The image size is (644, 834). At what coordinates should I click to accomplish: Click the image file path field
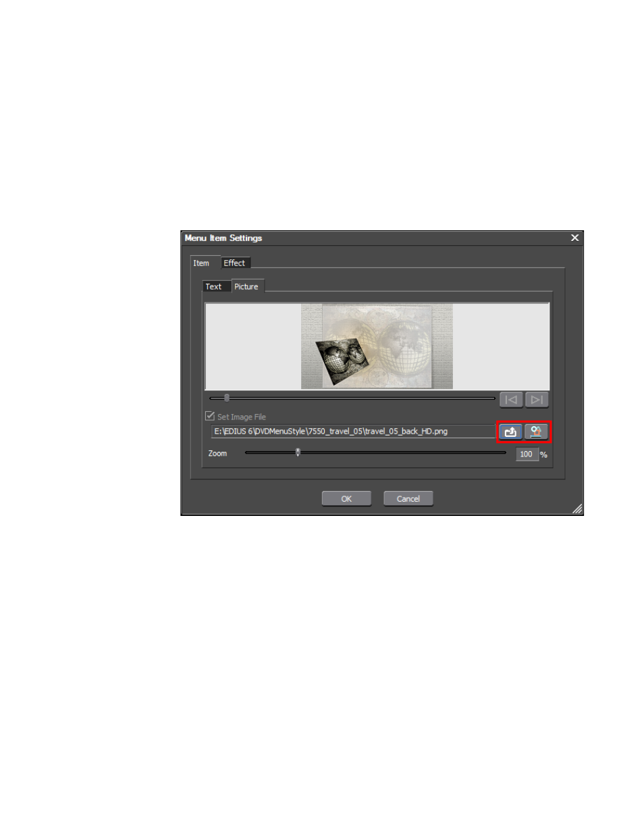[x=354, y=431]
